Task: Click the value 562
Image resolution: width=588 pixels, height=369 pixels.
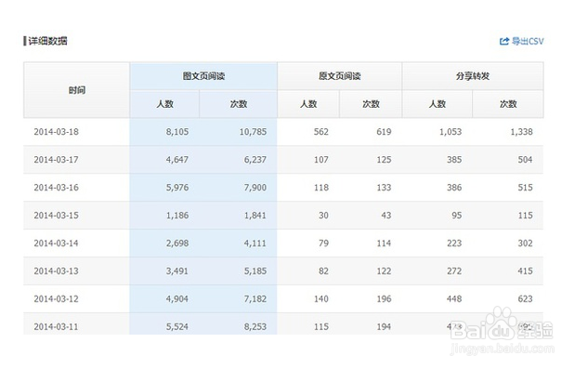Action: pyautogui.click(x=321, y=132)
